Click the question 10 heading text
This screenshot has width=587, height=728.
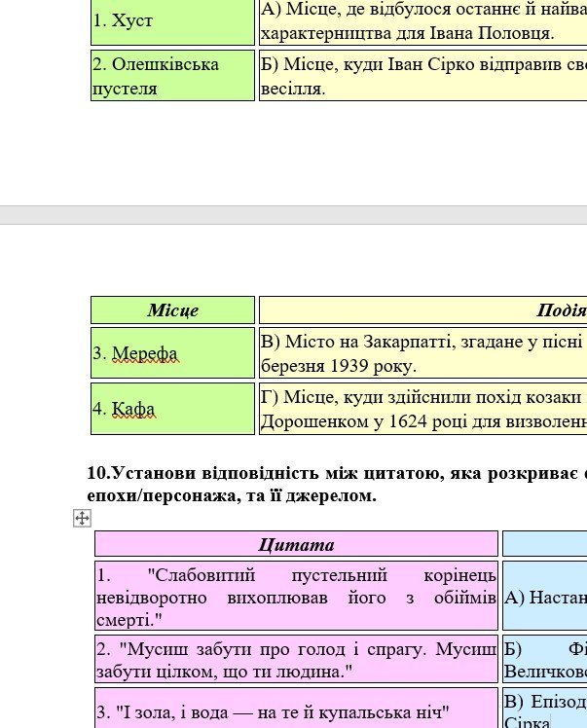(x=337, y=485)
